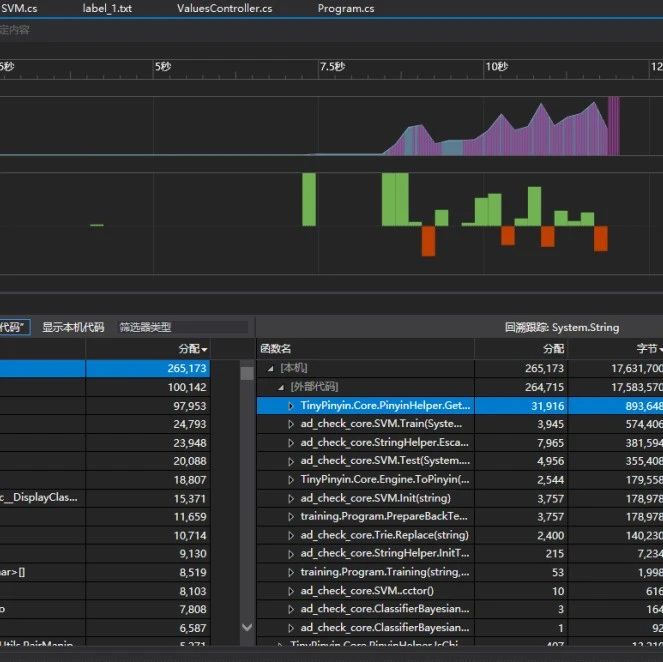Sort by the 字节 column header
The image size is (663, 662).
click(649, 349)
